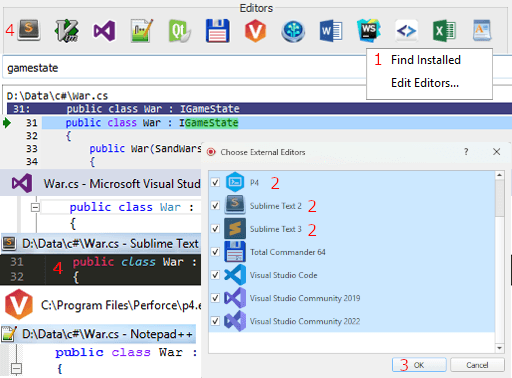Select the Visual Studio Community 2022 label
The height and width of the screenshot is (378, 512).
tap(305, 321)
